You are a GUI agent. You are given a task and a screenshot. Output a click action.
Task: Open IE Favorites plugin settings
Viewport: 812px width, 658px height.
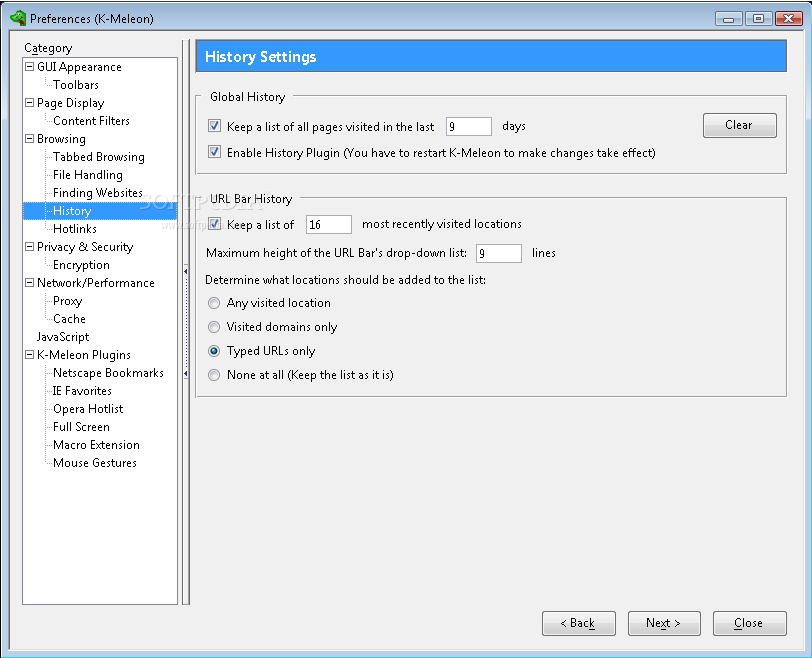[x=82, y=391]
